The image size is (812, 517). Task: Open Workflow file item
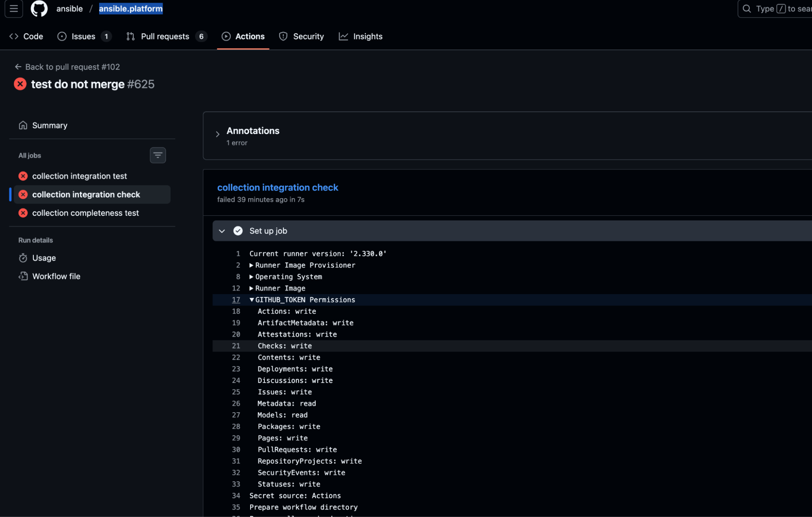tap(56, 276)
